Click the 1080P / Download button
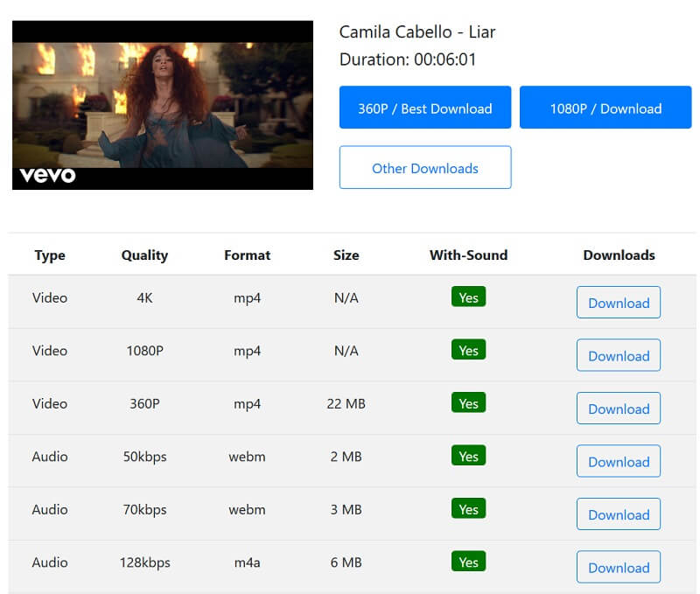 (x=605, y=107)
